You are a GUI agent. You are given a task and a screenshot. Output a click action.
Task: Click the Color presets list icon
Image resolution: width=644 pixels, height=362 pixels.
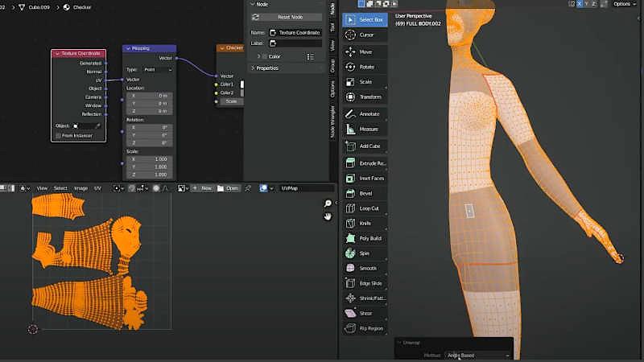point(310,56)
